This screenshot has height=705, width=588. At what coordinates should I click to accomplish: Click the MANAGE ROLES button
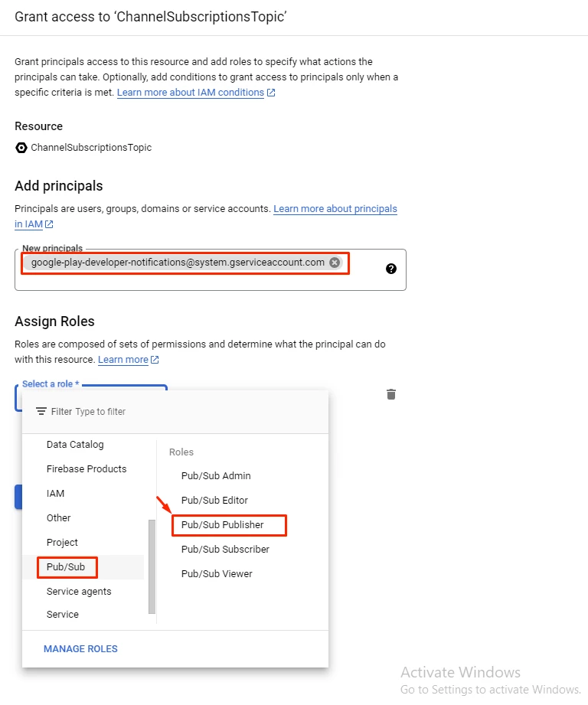click(80, 649)
